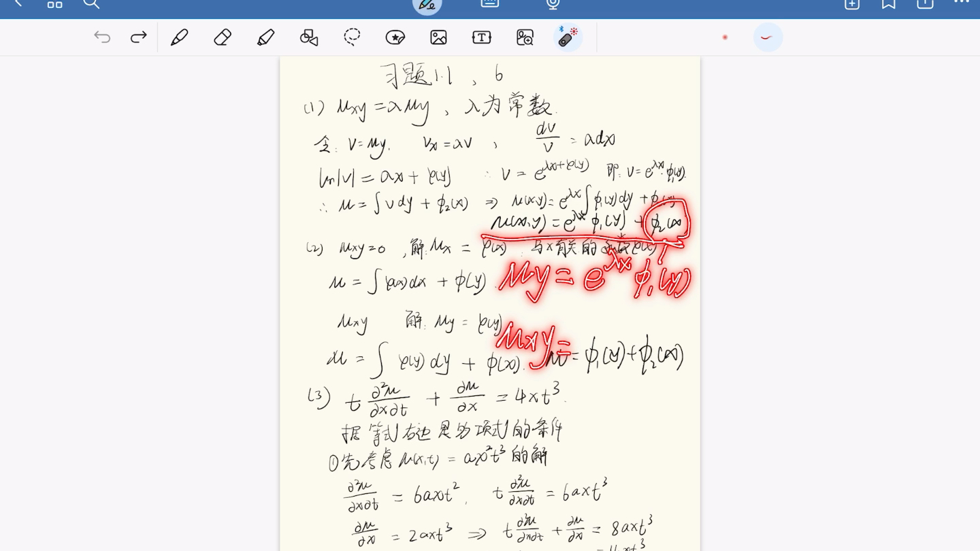Toggle the pen editing mode button
980x551 pixels.
pos(427,5)
